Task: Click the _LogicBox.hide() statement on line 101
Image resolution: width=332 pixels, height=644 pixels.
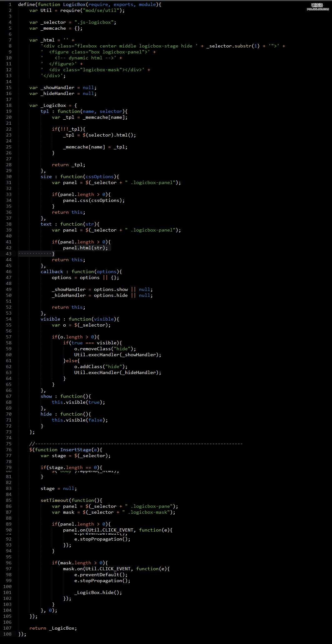Action: (98, 592)
